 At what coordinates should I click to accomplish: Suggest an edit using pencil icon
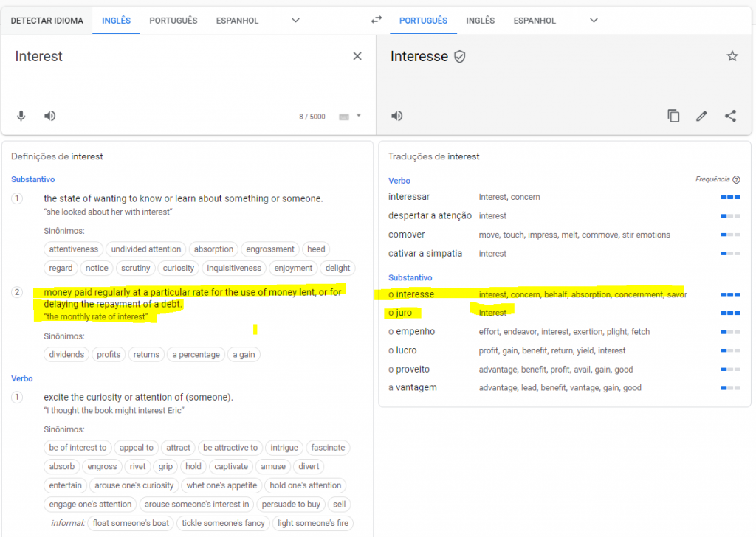[701, 116]
